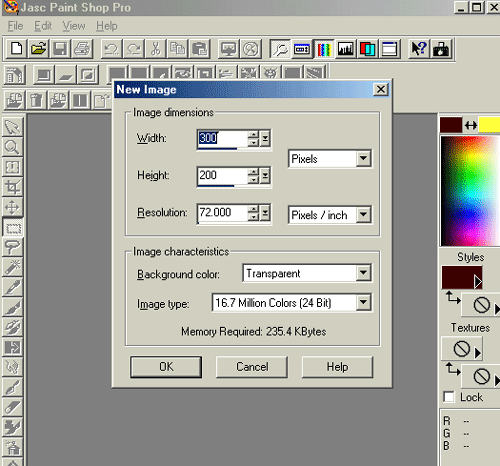Open the Width slider popup arrow
500x466 pixels.
[265, 138]
